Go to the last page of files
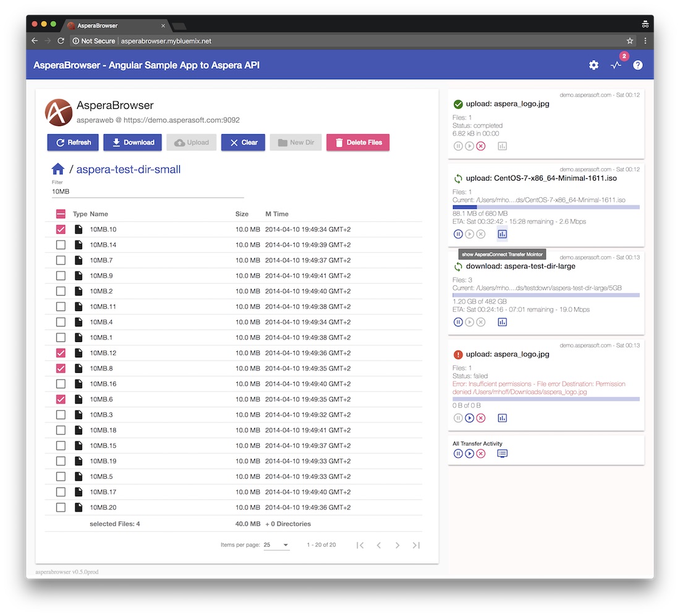This screenshot has height=616, width=680. coord(416,545)
